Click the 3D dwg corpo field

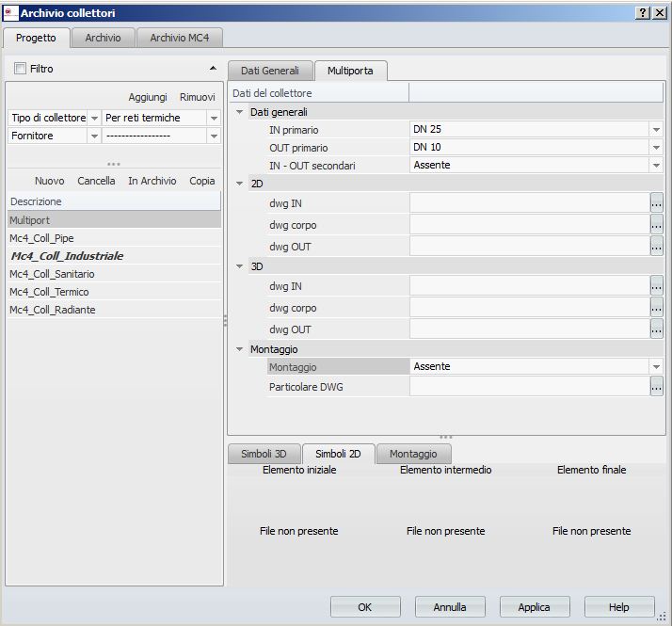pos(530,308)
